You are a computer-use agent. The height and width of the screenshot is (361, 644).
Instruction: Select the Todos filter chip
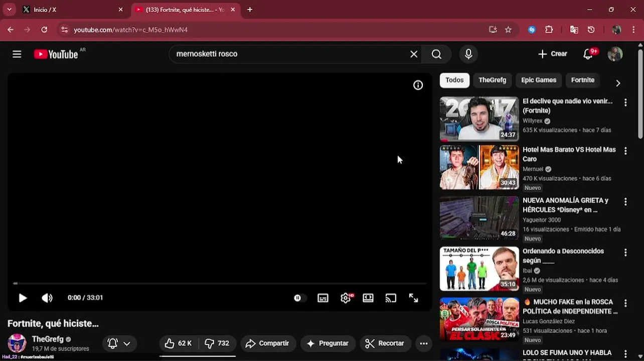point(454,80)
